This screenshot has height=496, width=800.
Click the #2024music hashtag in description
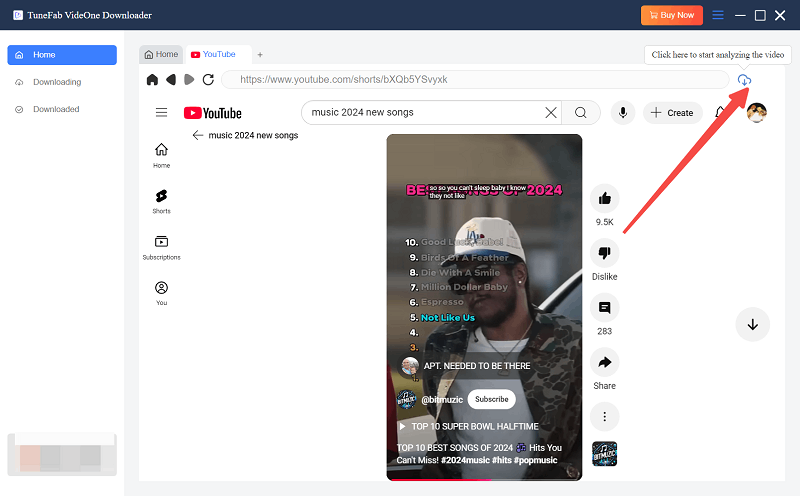465,460
